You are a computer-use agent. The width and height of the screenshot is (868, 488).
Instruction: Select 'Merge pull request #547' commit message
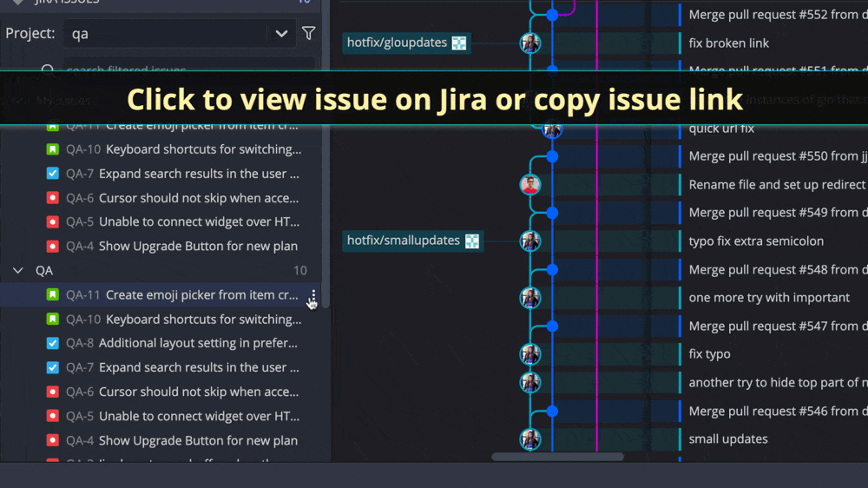[778, 326]
